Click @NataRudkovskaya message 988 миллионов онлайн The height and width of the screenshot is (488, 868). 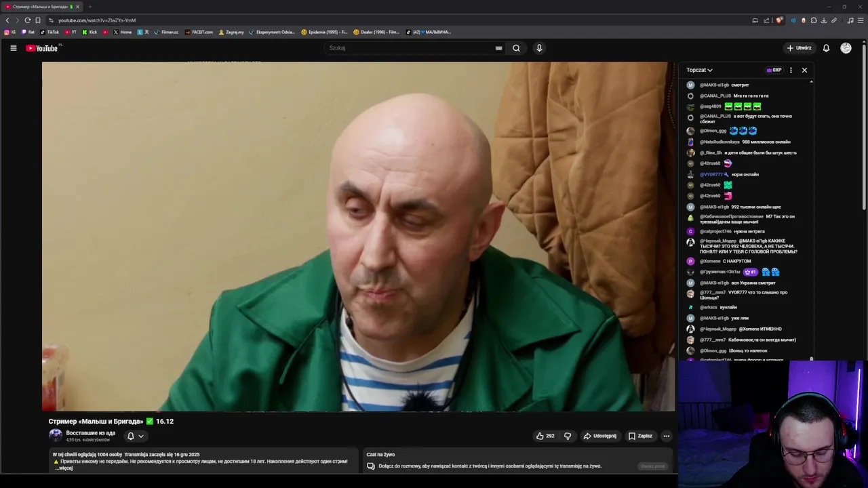(x=766, y=142)
